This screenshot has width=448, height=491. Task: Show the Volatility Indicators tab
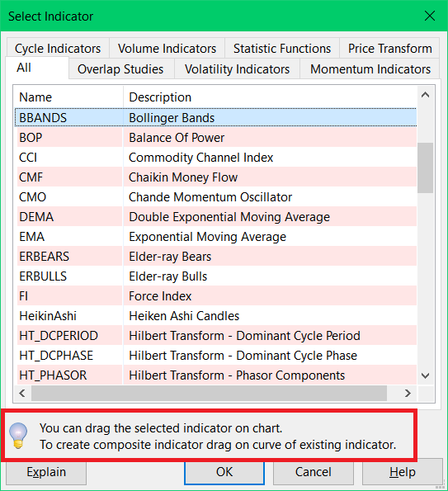237,68
